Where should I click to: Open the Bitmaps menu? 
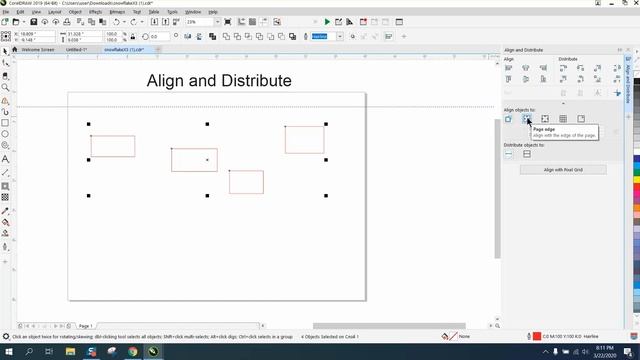pos(117,12)
